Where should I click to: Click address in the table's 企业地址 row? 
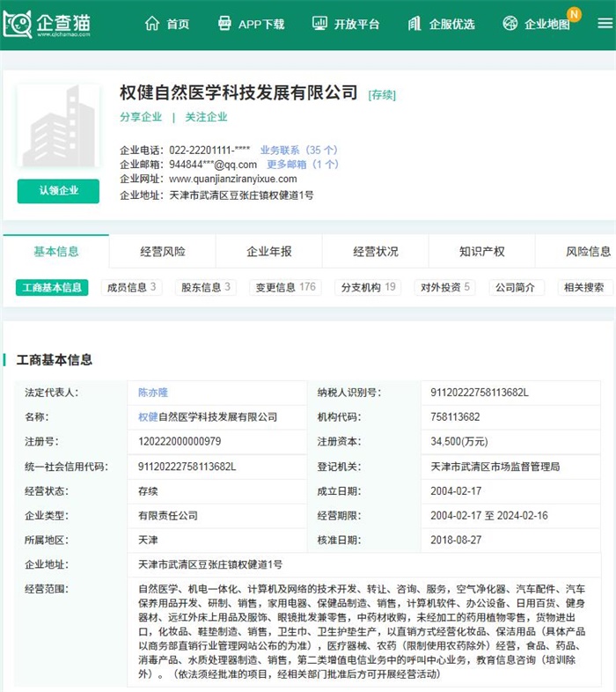[210, 564]
